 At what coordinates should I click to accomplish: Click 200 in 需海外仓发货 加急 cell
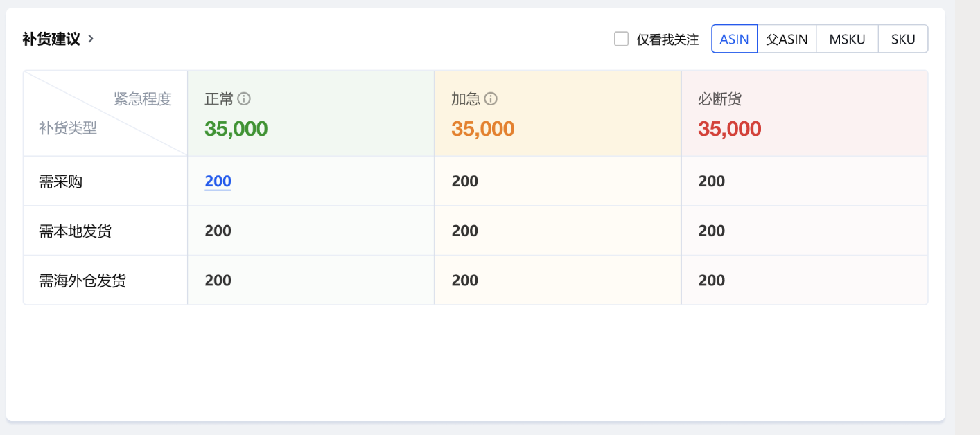pos(464,281)
